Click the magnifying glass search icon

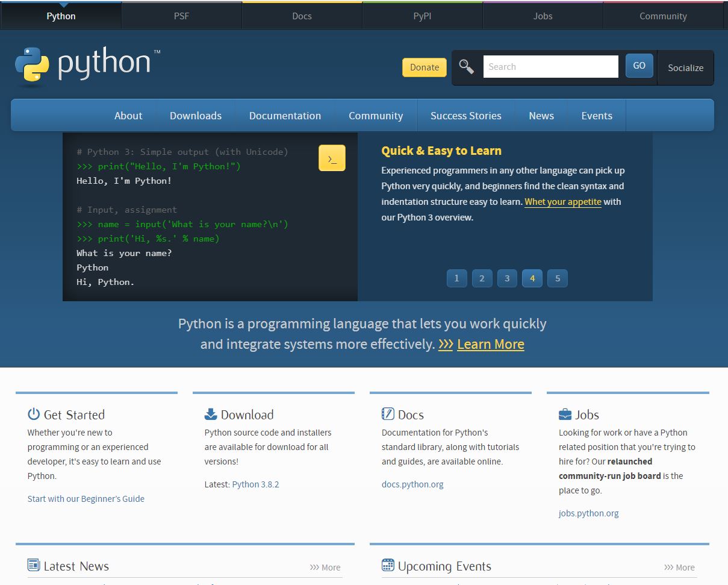[467, 66]
